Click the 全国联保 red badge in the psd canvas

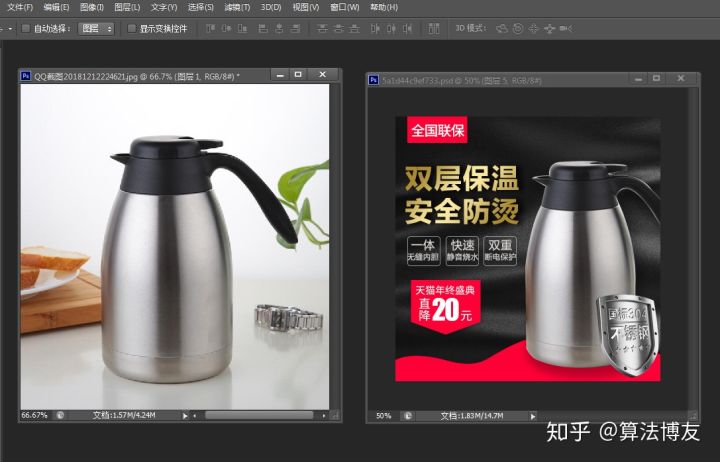click(437, 130)
